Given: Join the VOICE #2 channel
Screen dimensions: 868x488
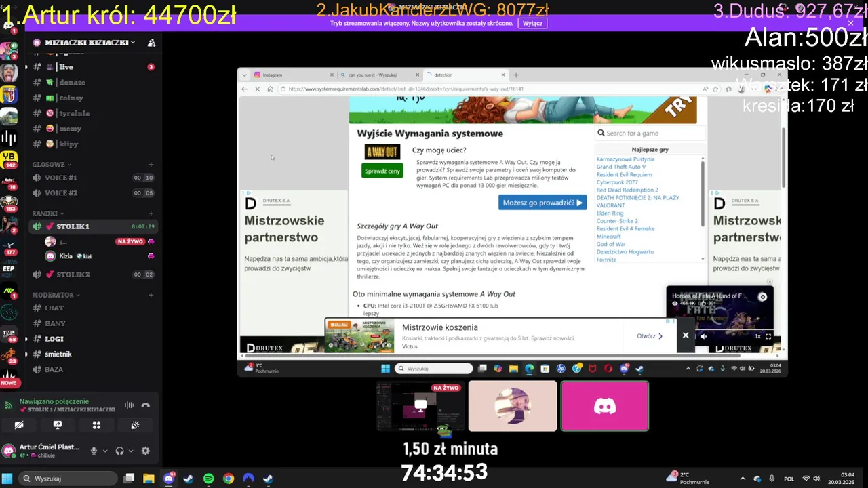Looking at the screenshot, I should point(94,193).
